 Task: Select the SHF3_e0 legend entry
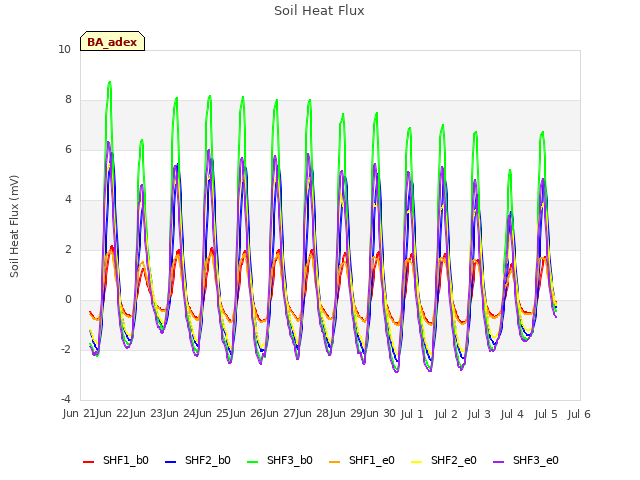[526, 460]
